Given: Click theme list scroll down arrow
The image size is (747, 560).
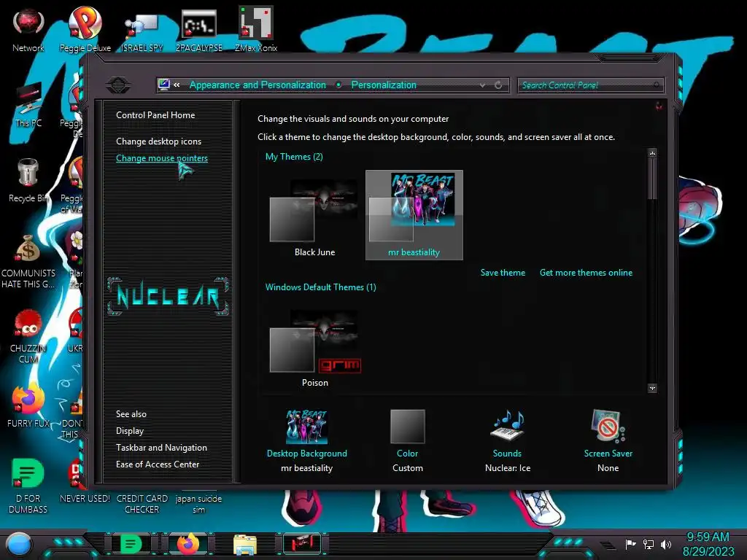Looking at the screenshot, I should click(x=653, y=388).
